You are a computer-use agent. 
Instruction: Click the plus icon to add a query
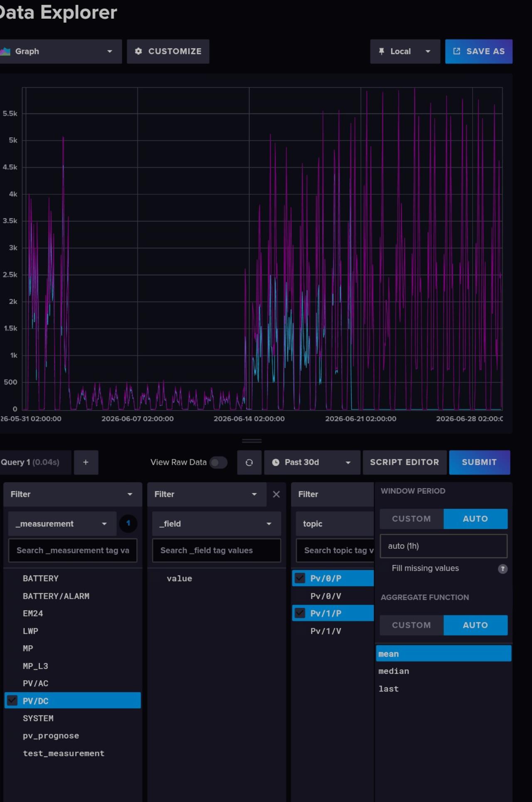pyautogui.click(x=86, y=462)
